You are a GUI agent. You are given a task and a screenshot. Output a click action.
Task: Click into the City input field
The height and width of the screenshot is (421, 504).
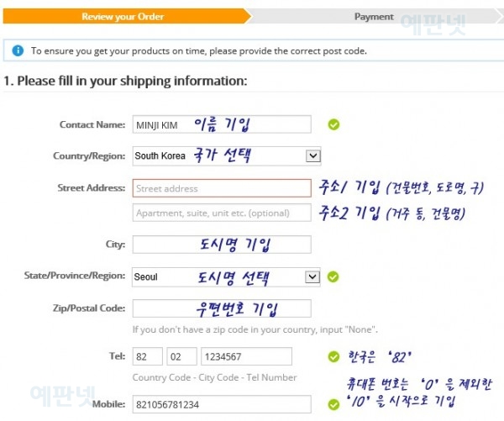pyautogui.click(x=222, y=245)
